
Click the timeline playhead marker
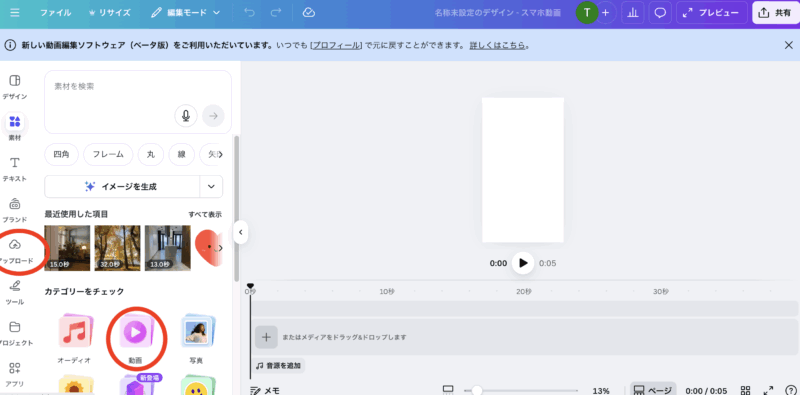point(250,287)
